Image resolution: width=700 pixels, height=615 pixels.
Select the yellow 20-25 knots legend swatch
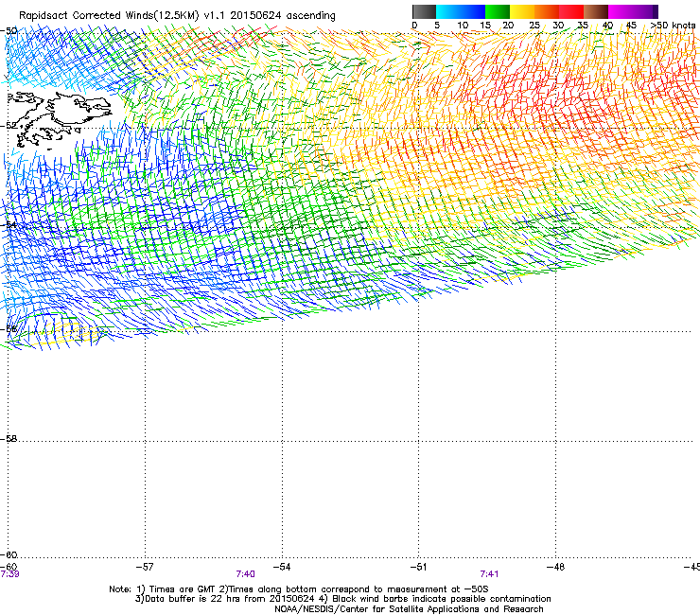click(522, 11)
